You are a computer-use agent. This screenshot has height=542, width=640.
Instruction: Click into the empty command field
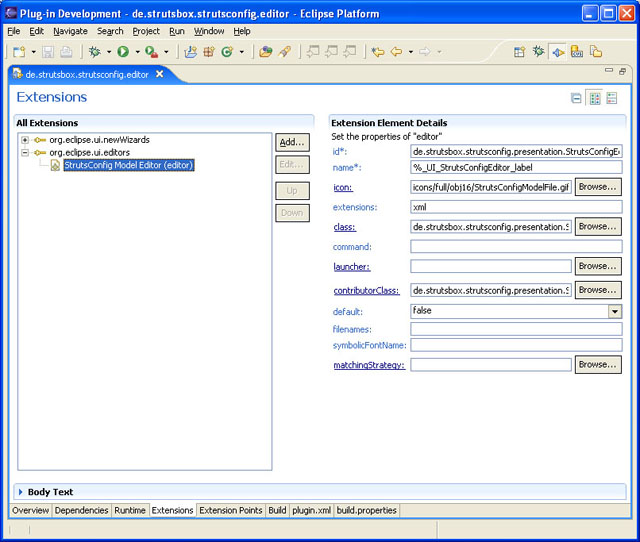(x=516, y=247)
